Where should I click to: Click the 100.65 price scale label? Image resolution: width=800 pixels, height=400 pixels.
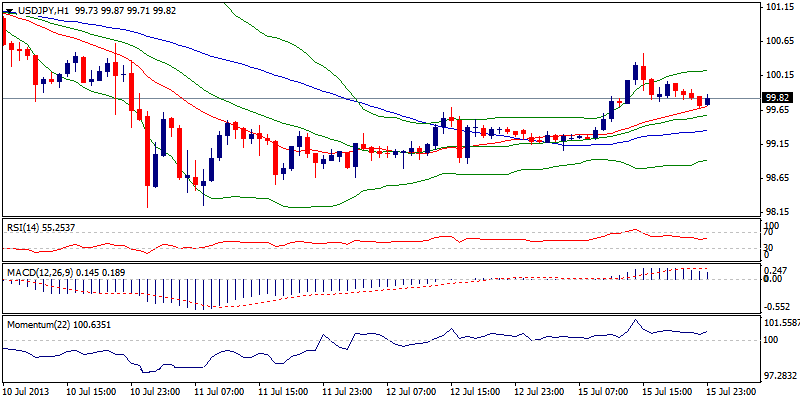pos(778,41)
